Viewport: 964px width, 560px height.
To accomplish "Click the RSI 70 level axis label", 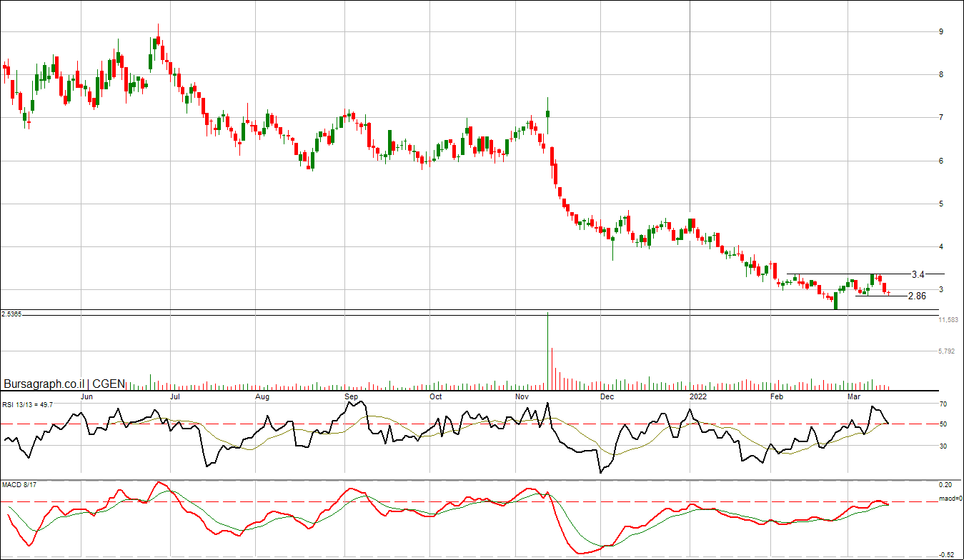I will (x=943, y=404).
